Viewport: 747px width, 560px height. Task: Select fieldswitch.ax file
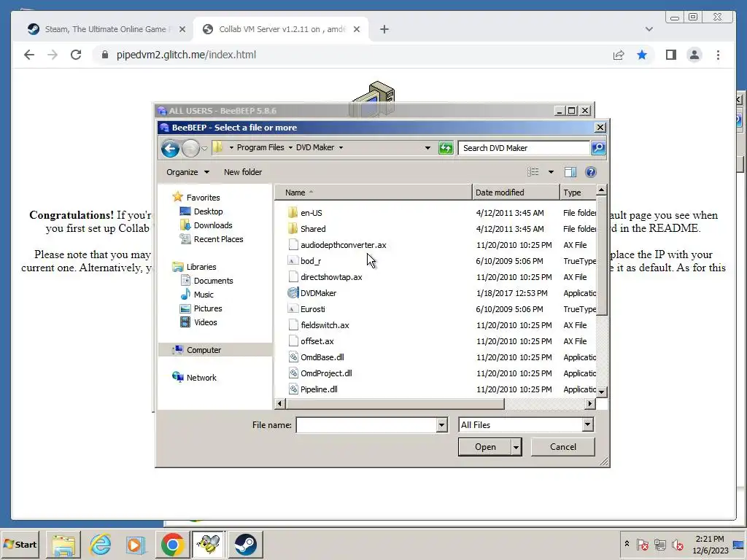click(x=325, y=325)
